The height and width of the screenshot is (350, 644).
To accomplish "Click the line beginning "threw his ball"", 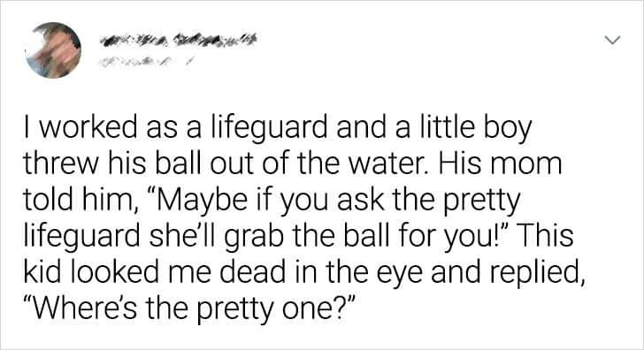I will click(x=293, y=164).
